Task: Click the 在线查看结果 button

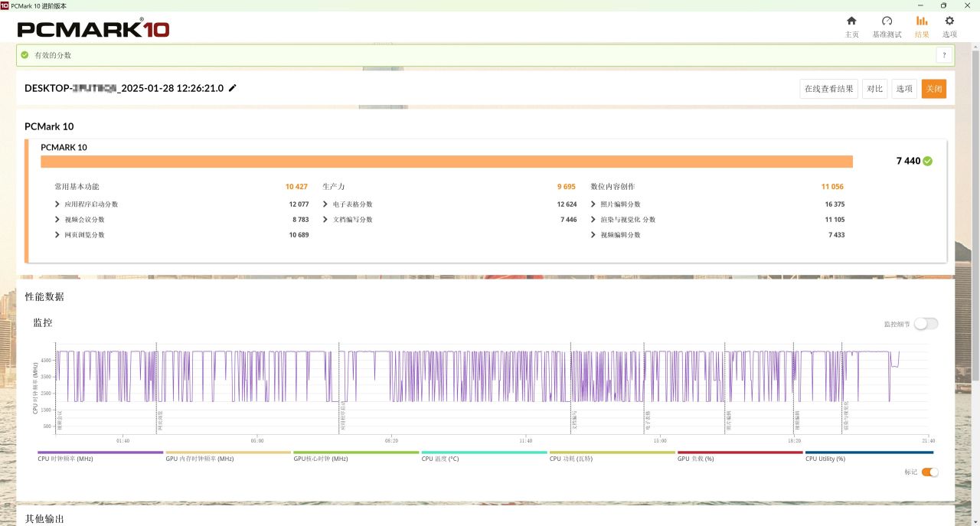Action: point(828,89)
